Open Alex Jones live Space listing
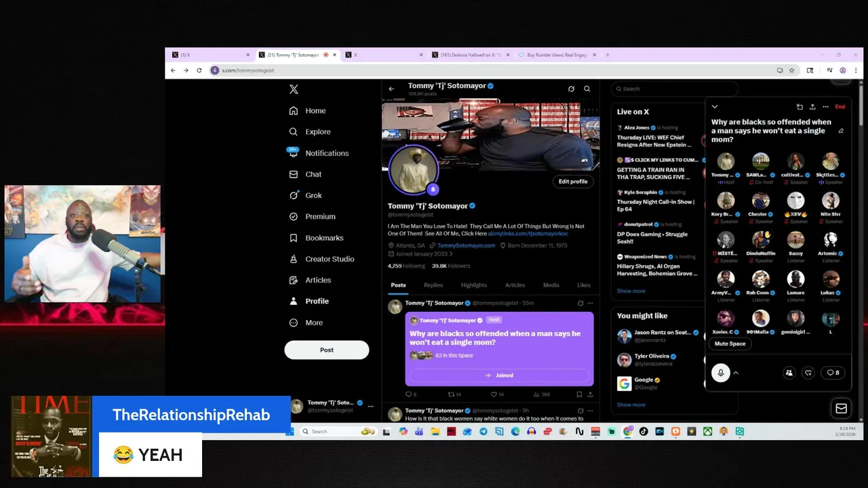This screenshot has height=488, width=868. click(x=658, y=136)
